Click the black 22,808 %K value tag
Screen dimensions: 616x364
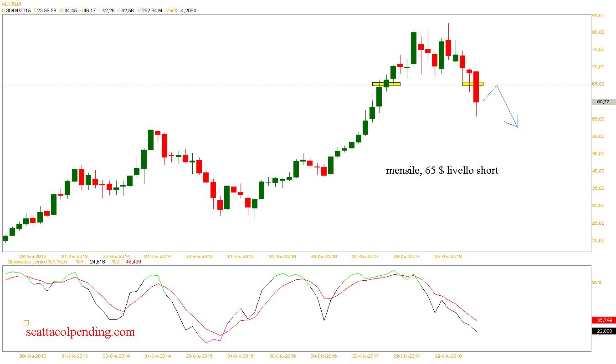pos(603,331)
